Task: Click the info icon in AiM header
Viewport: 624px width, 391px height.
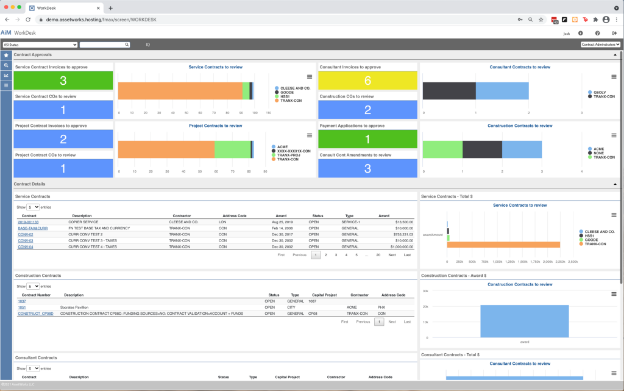Action: click(x=580, y=33)
